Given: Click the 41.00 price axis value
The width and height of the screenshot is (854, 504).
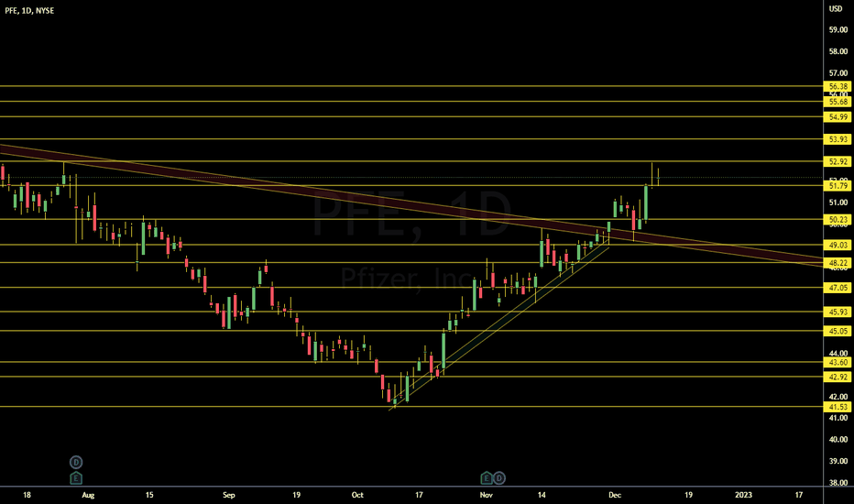Looking at the screenshot, I should coord(838,418).
